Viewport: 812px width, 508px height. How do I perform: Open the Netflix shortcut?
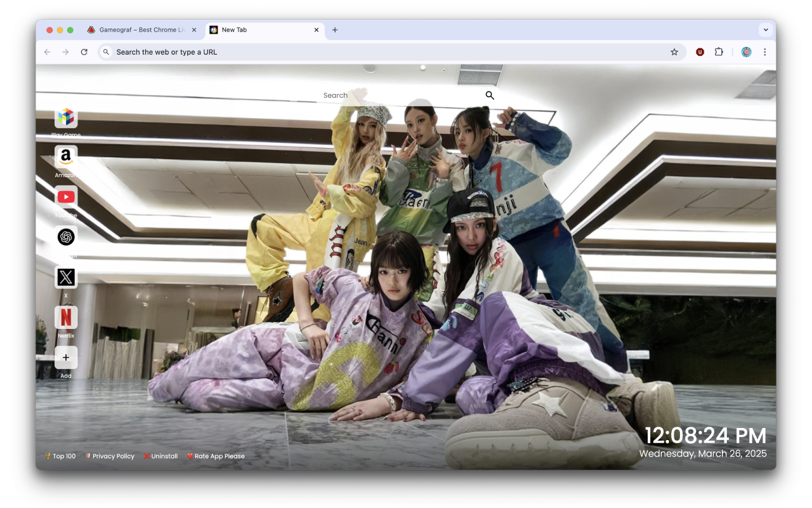(66, 317)
